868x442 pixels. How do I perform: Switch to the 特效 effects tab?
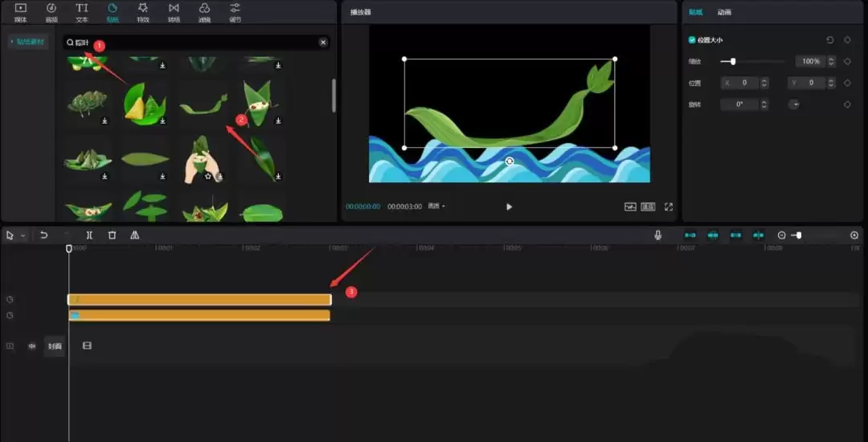point(143,12)
